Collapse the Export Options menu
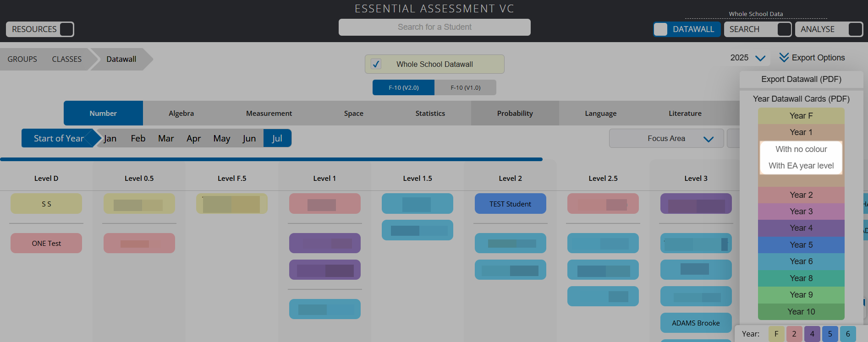This screenshot has width=868, height=342. pyautogui.click(x=812, y=58)
